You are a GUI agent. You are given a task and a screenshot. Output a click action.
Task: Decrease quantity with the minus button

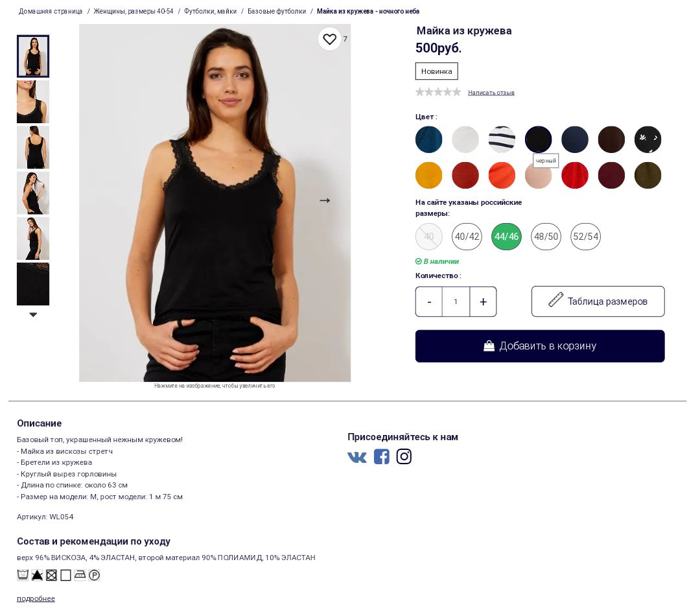pyautogui.click(x=429, y=301)
